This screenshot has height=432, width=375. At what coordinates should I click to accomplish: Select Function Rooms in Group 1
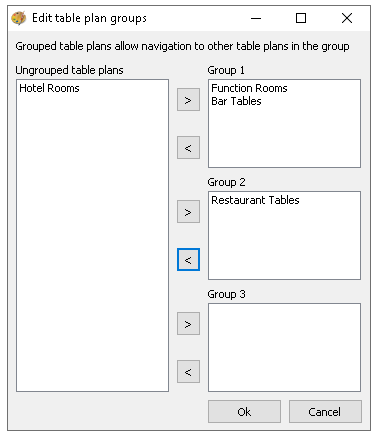pyautogui.click(x=249, y=88)
